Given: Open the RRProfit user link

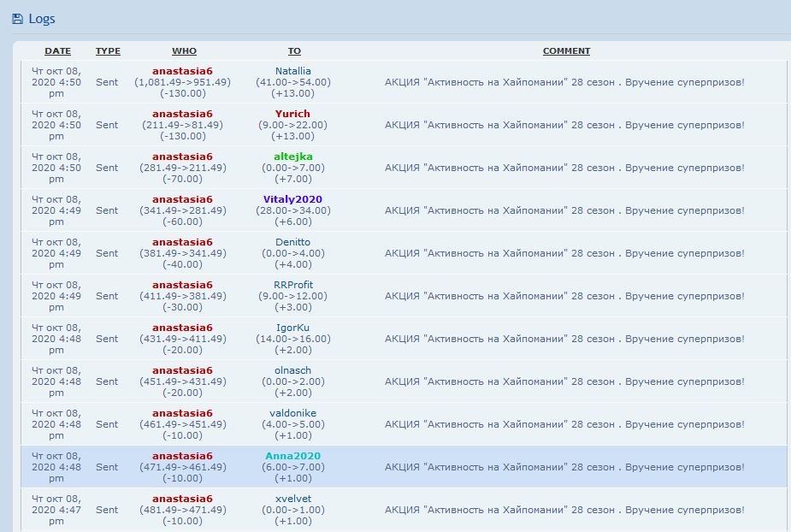Looking at the screenshot, I should (x=293, y=285).
